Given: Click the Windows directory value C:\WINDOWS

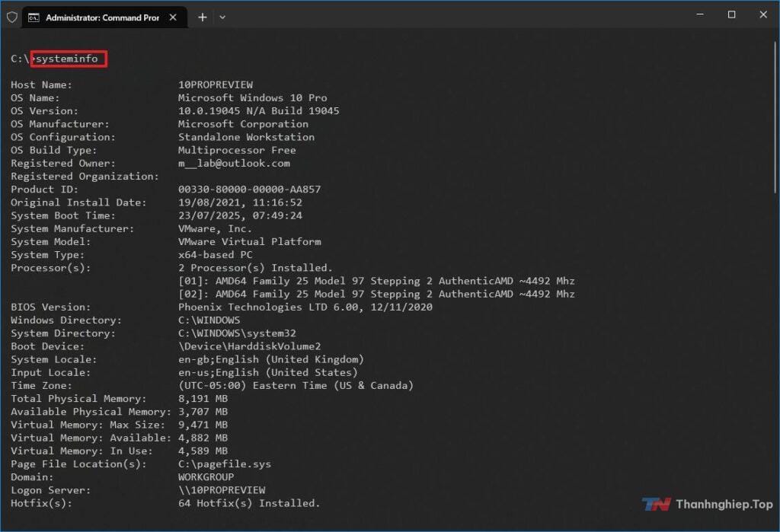Looking at the screenshot, I should 209,320.
